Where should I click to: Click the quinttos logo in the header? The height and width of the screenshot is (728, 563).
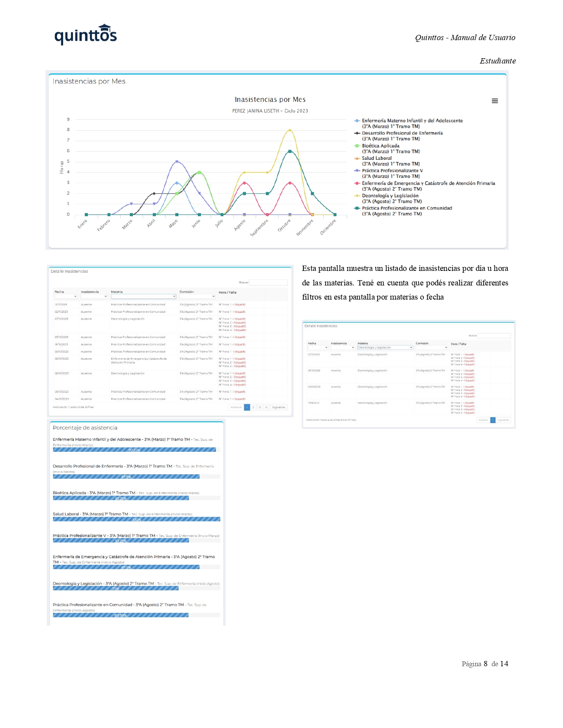pos(86,34)
